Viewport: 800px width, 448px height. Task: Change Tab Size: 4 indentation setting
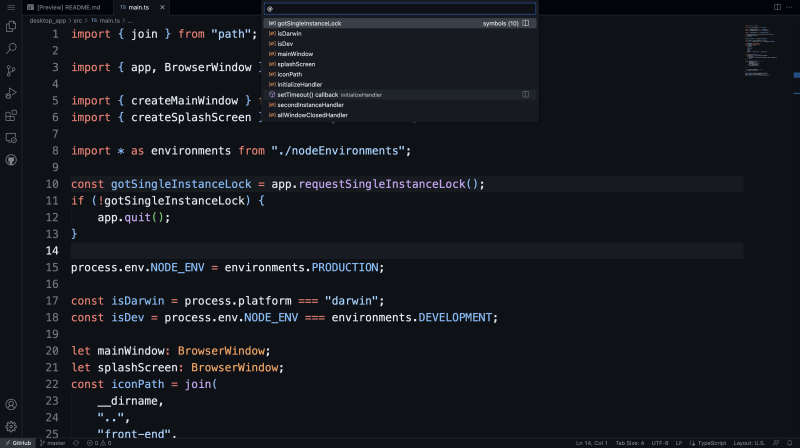point(630,443)
